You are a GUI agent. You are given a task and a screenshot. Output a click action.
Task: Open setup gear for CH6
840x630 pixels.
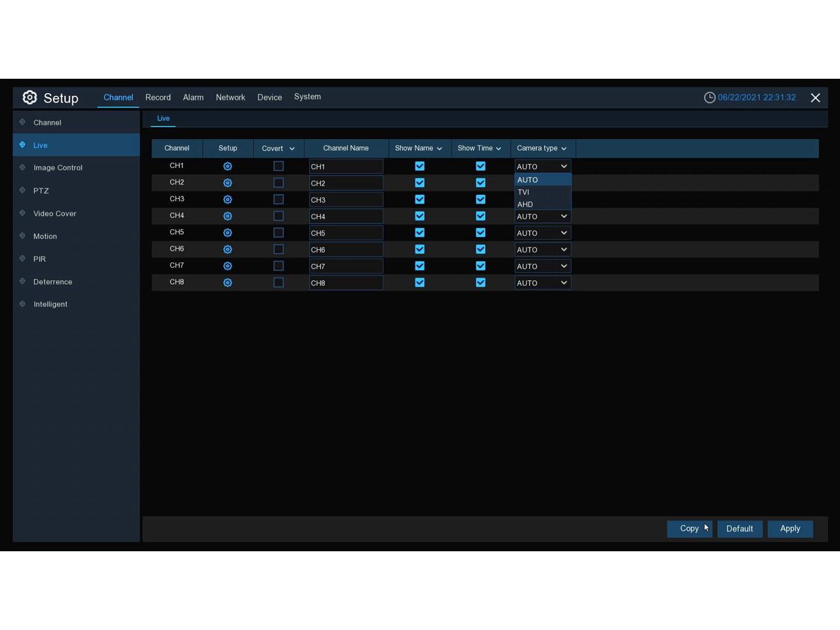(x=228, y=249)
